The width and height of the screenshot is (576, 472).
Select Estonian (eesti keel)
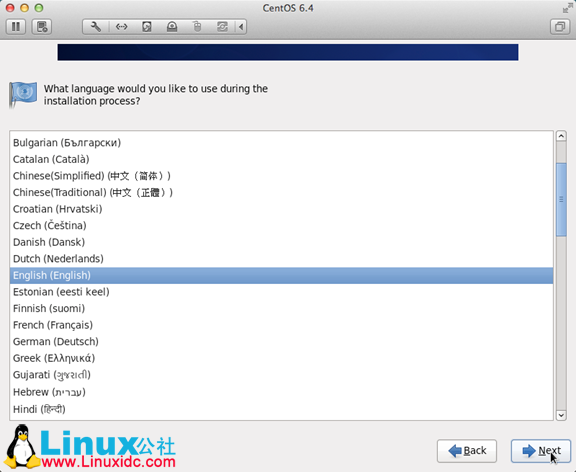pos(281,292)
